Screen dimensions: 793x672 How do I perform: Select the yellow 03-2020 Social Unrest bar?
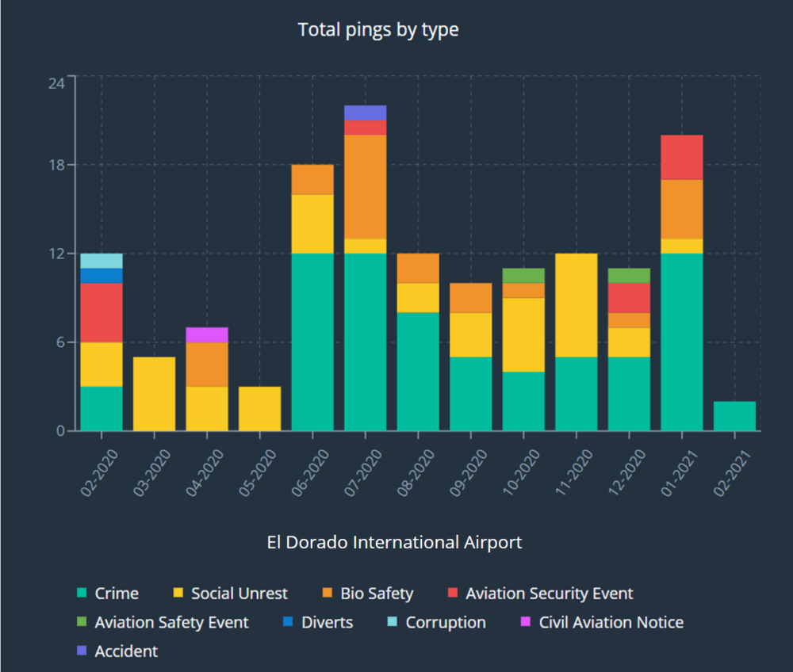pyautogui.click(x=154, y=394)
